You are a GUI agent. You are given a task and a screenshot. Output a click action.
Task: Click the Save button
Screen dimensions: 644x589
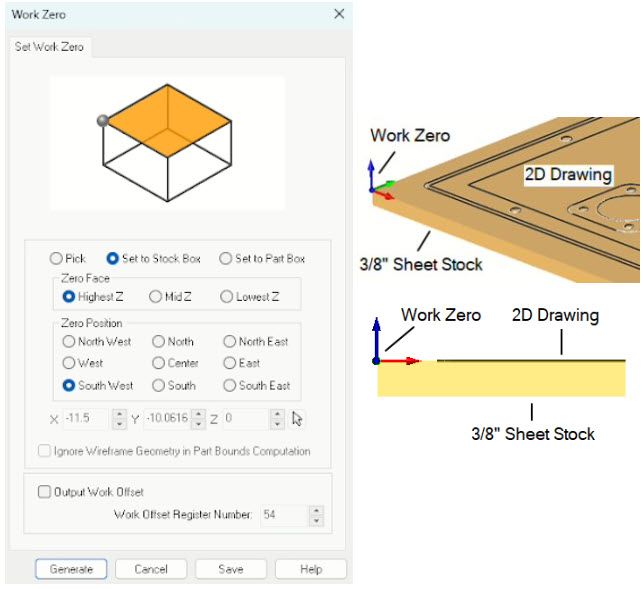tap(230, 569)
